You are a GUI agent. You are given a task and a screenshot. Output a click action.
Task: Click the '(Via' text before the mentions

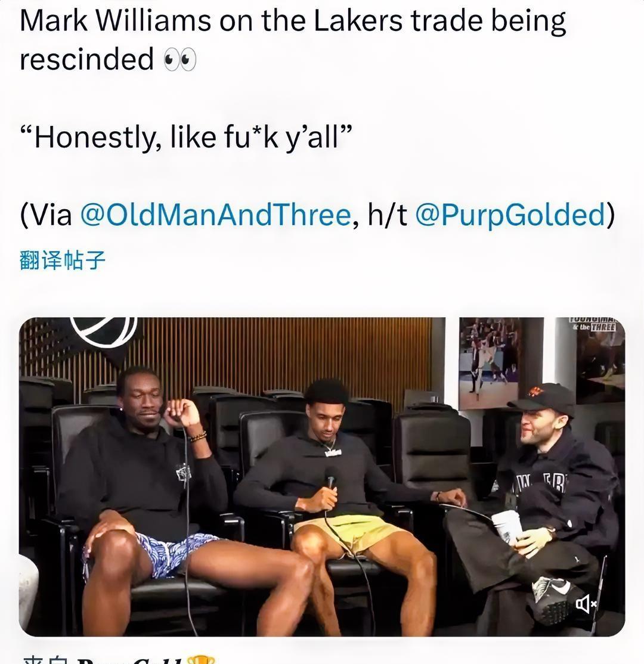[x=46, y=214]
